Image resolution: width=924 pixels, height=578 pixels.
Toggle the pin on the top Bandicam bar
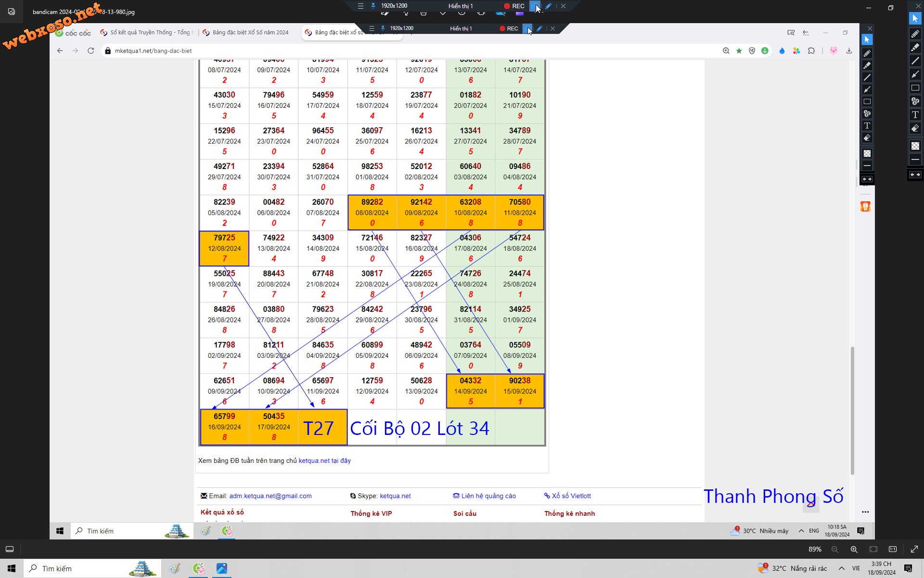coord(373,6)
